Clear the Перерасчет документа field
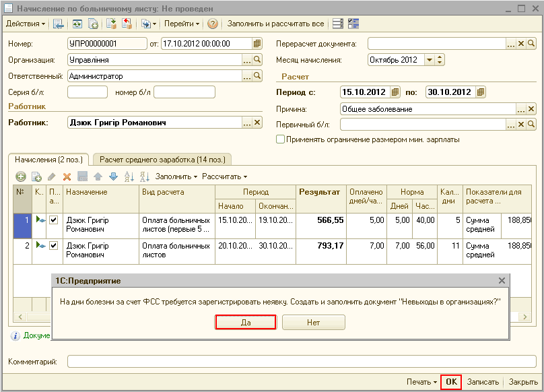This screenshot has height=392, width=544. (520, 44)
